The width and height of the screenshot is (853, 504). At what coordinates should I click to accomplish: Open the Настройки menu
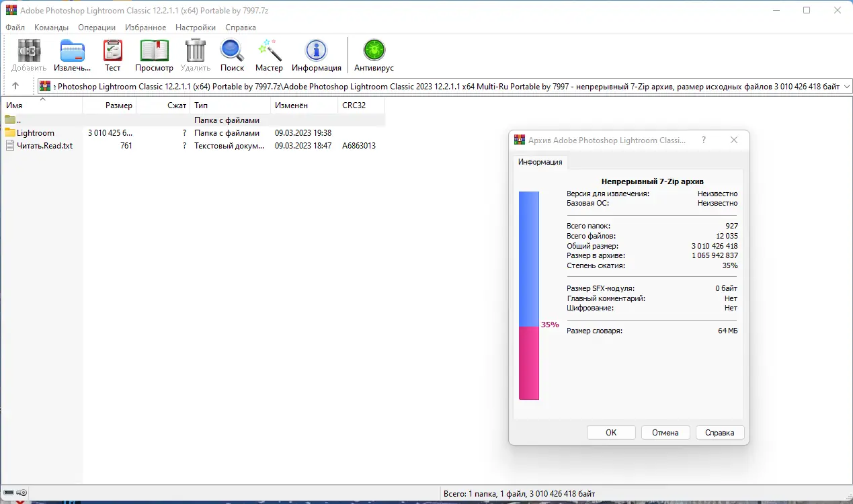coord(196,28)
